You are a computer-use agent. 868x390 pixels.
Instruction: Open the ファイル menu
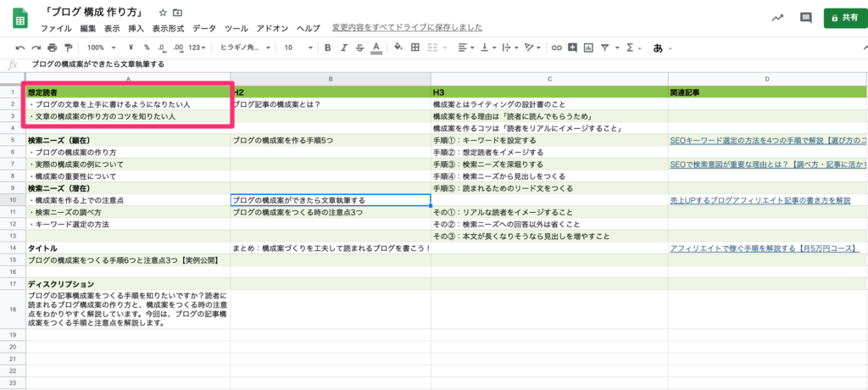56,28
